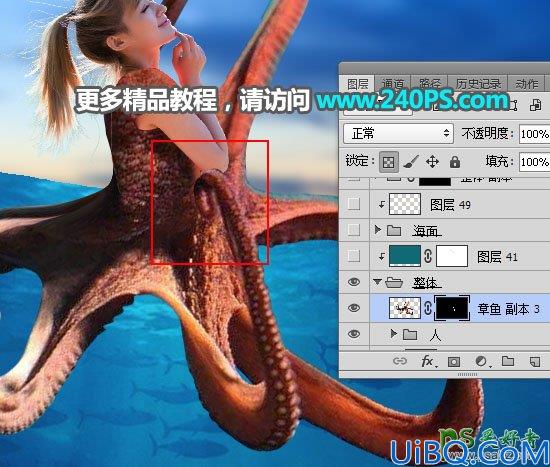Click the clipping arrow of 图层 49
550x467 pixels.
tap(381, 204)
